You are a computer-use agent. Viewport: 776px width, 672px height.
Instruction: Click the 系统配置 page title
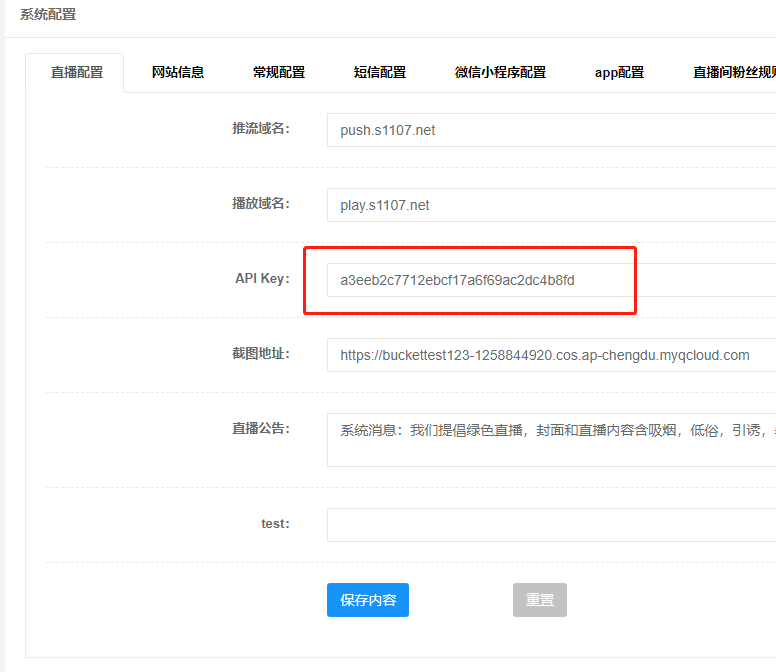pos(48,14)
